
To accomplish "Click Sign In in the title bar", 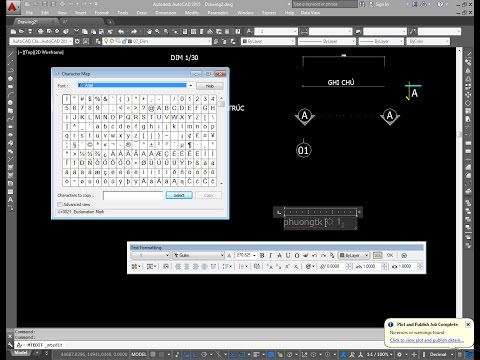I will pos(382,4).
